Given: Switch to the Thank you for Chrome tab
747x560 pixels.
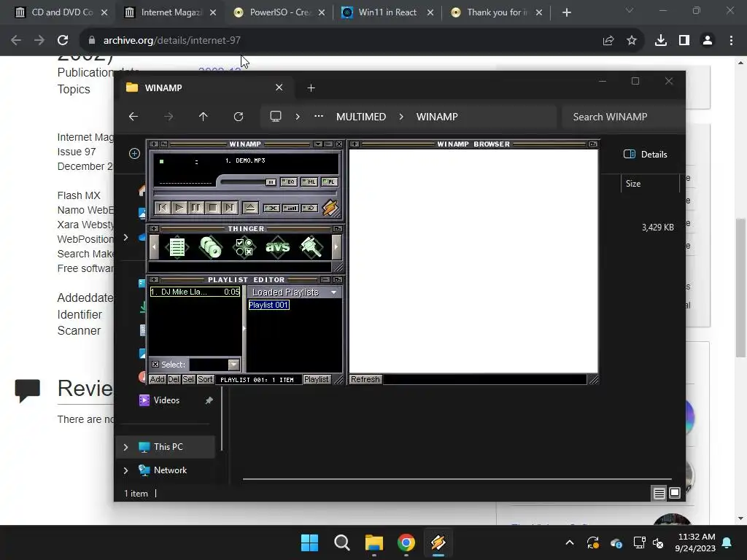Looking at the screenshot, I should pos(496,12).
